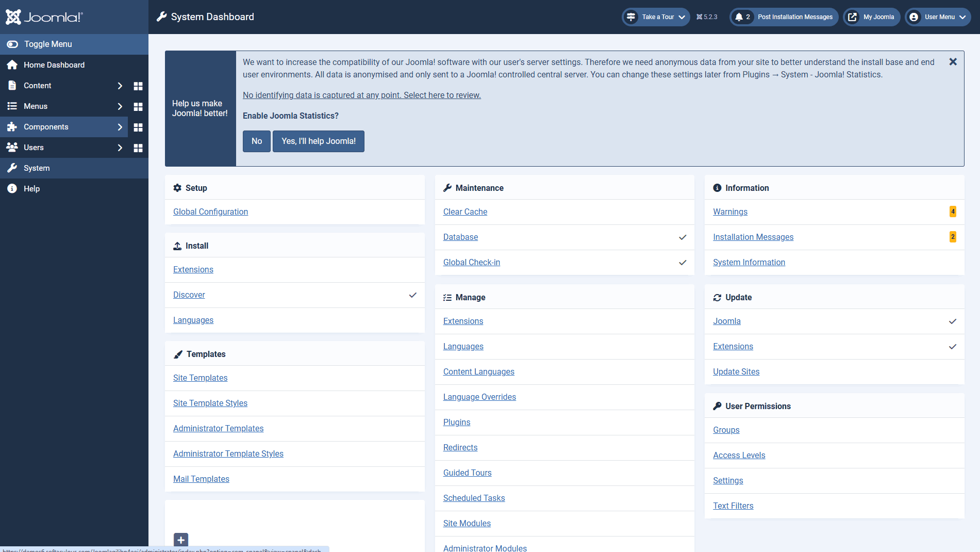Click the Warnings count badge

click(953, 212)
